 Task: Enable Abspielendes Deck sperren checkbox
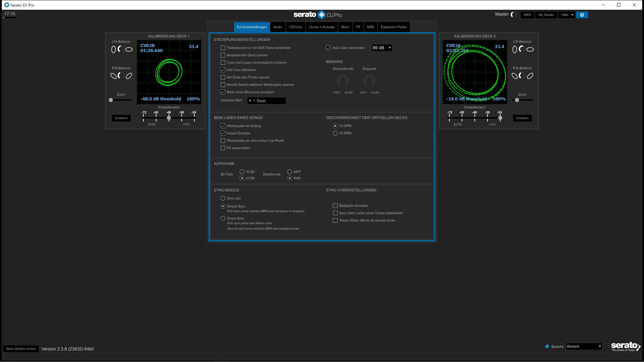[223, 55]
